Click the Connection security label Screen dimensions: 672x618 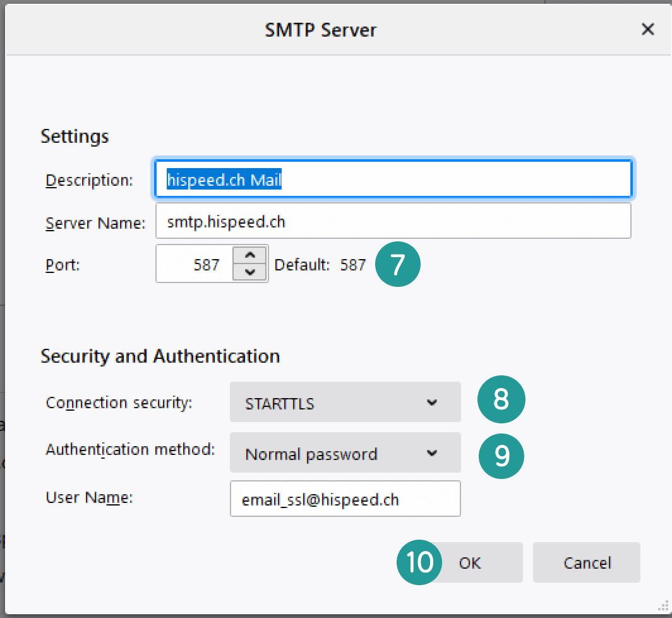119,403
